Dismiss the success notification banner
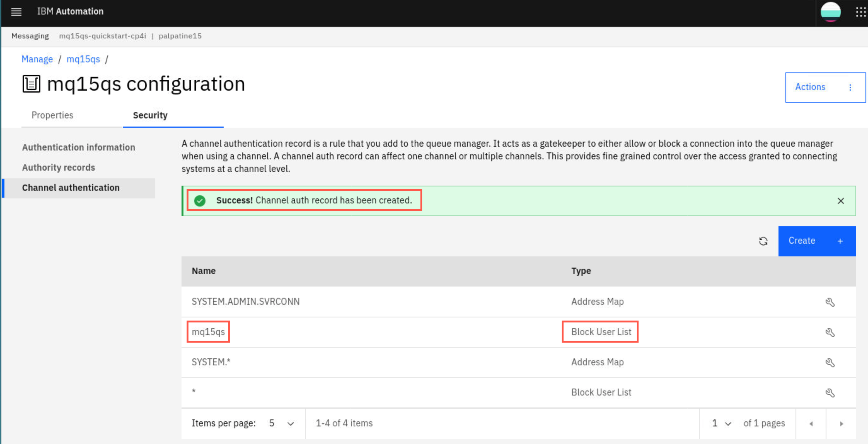The height and width of the screenshot is (444, 868). (841, 201)
